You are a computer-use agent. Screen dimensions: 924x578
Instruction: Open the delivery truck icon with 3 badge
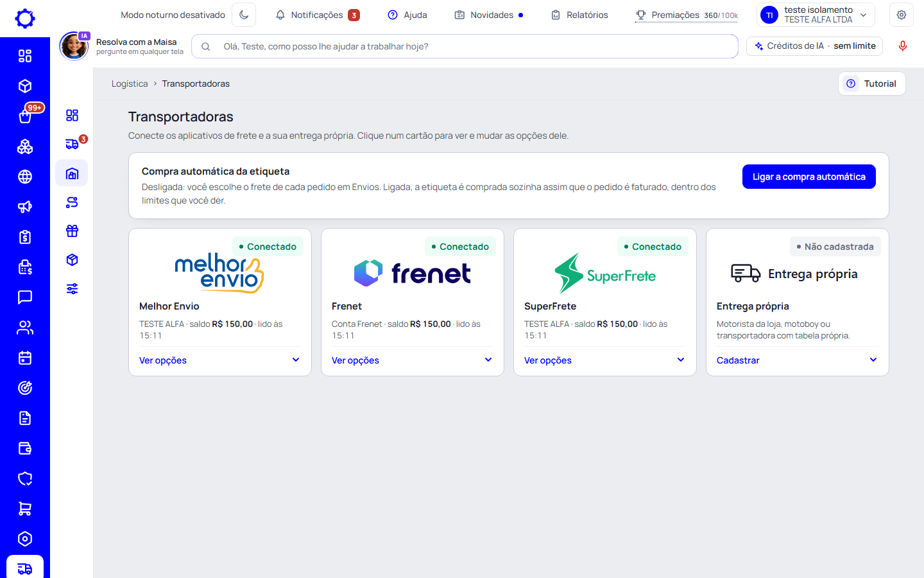click(73, 144)
